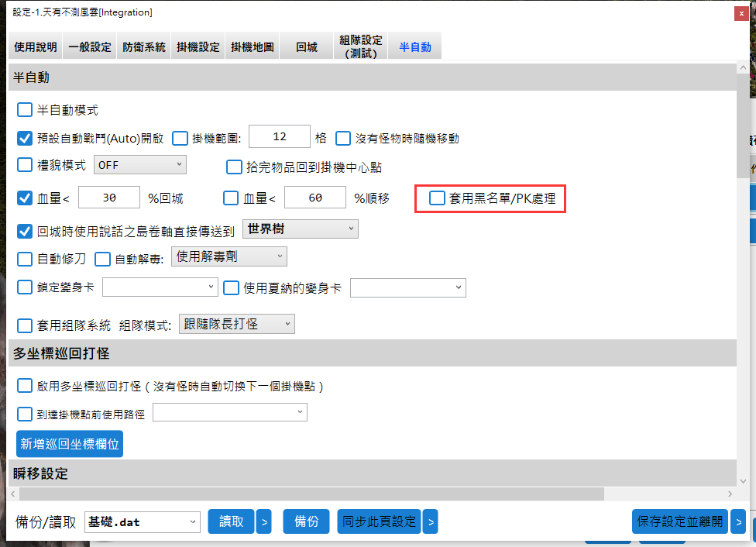Check 啟用多坐標巡回打怪
This screenshot has width=756, height=547.
[x=25, y=386]
